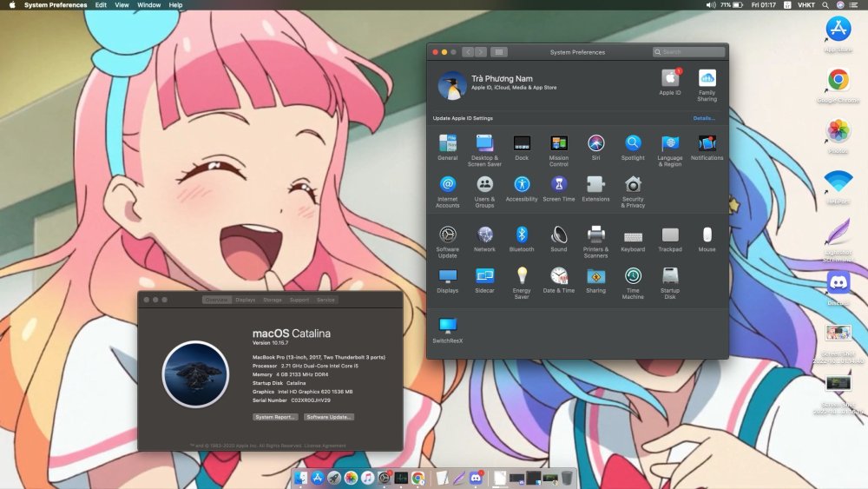868x489 pixels.
Task: Open the View menu
Action: coord(122,5)
